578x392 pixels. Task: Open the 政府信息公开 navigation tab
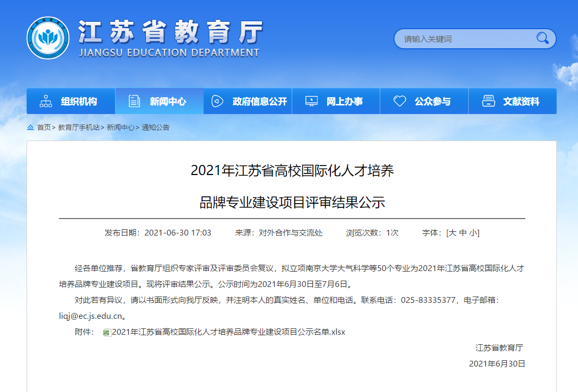coord(259,101)
